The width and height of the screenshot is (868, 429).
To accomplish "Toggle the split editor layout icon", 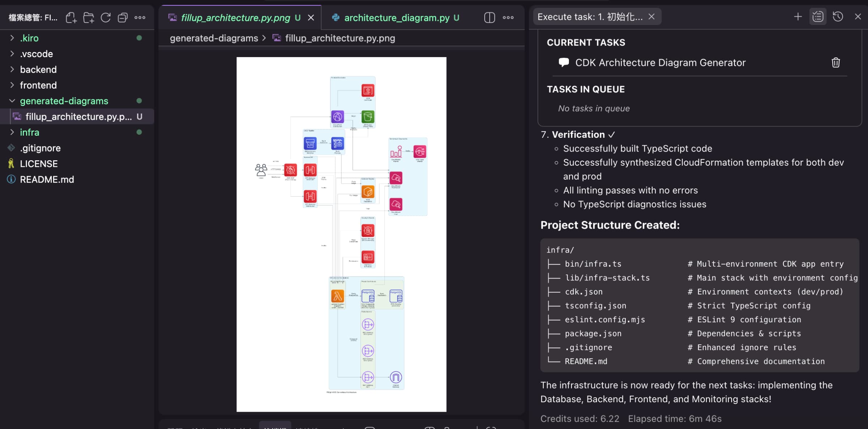I will [489, 17].
